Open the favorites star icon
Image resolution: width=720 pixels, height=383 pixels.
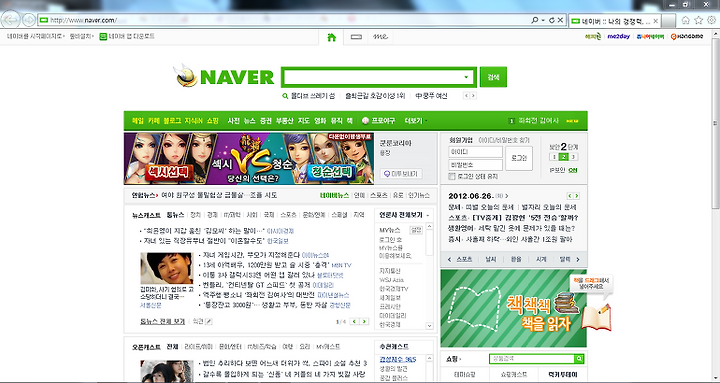click(698, 20)
